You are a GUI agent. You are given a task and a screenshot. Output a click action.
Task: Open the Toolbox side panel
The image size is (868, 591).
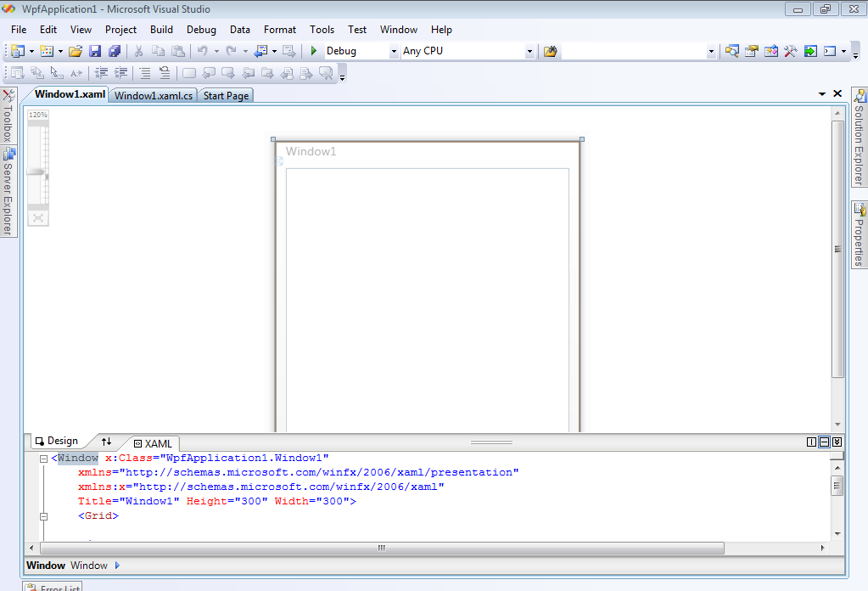8,116
